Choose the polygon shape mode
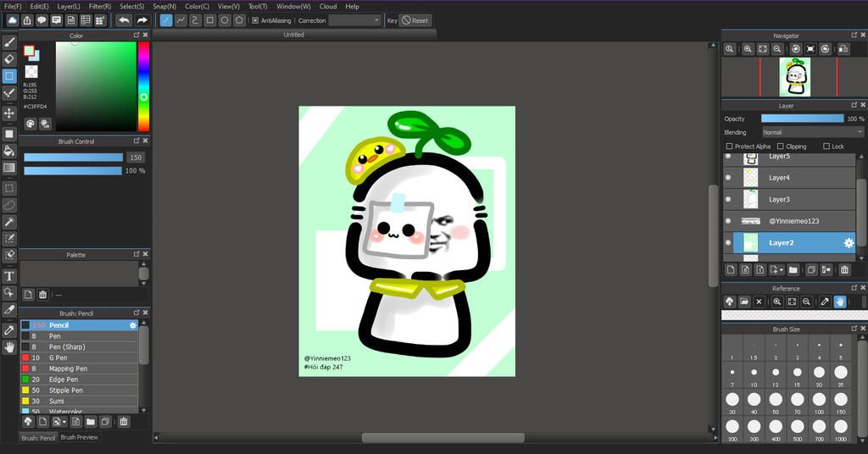Image resolution: width=868 pixels, height=454 pixels. [x=239, y=20]
